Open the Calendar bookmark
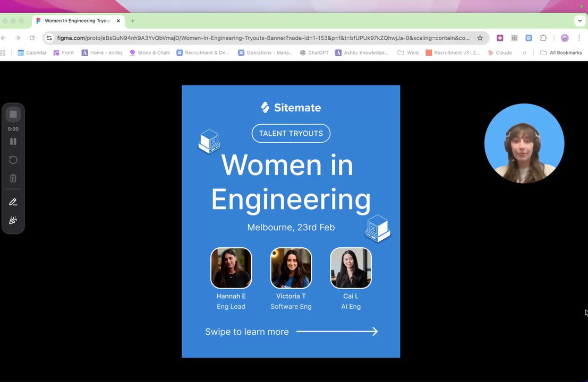 point(32,53)
